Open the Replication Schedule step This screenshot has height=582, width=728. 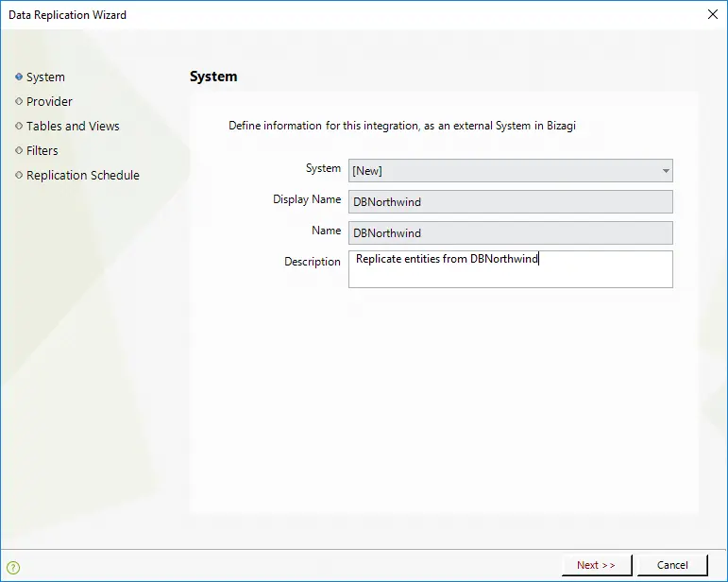click(x=83, y=175)
